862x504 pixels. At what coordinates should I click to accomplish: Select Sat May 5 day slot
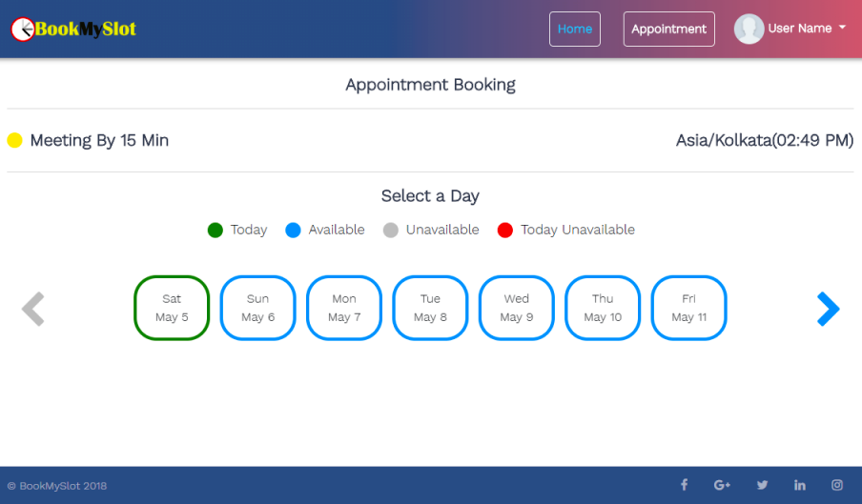(x=172, y=308)
